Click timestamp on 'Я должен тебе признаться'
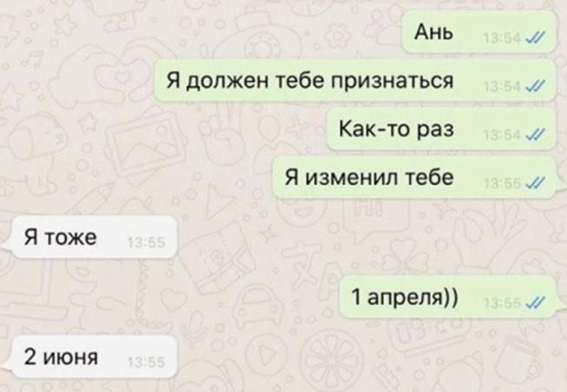567x392 pixels. [x=502, y=87]
